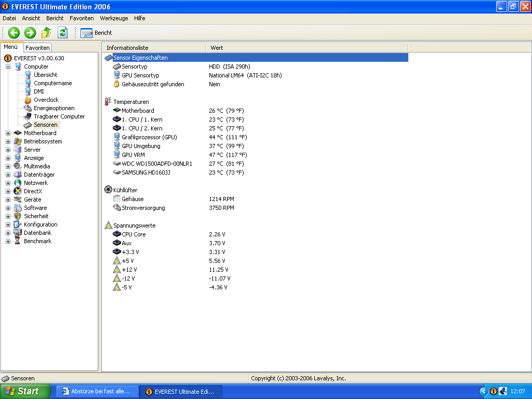Select the GPU VRM temperature row
This screenshot has height=399, width=532.
(x=256, y=155)
